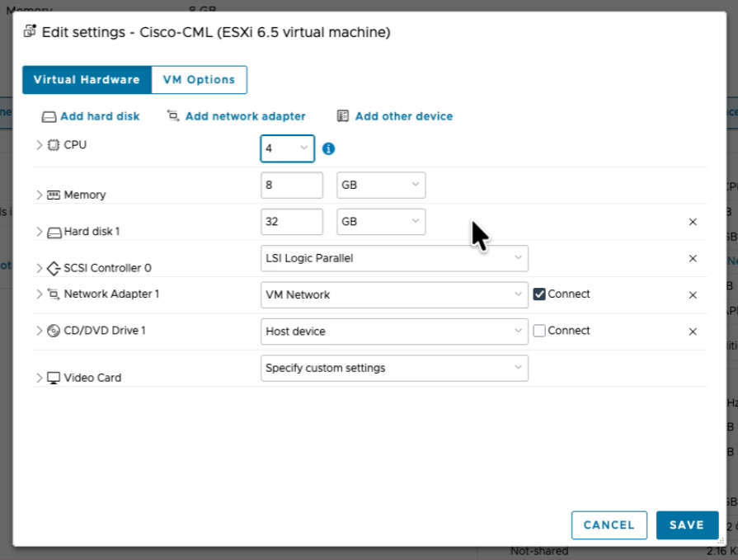
Task: Click the Video Card monitor icon
Action: pos(54,378)
